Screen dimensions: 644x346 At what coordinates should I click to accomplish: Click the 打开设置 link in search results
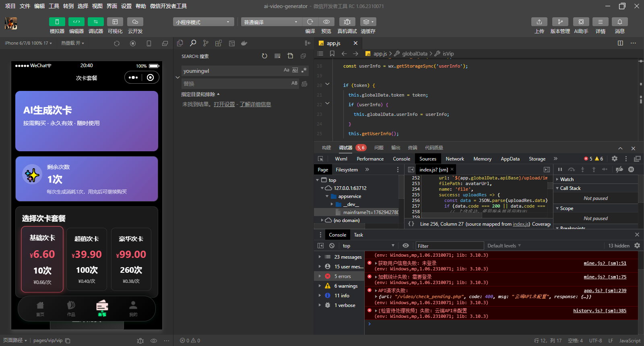[224, 105]
